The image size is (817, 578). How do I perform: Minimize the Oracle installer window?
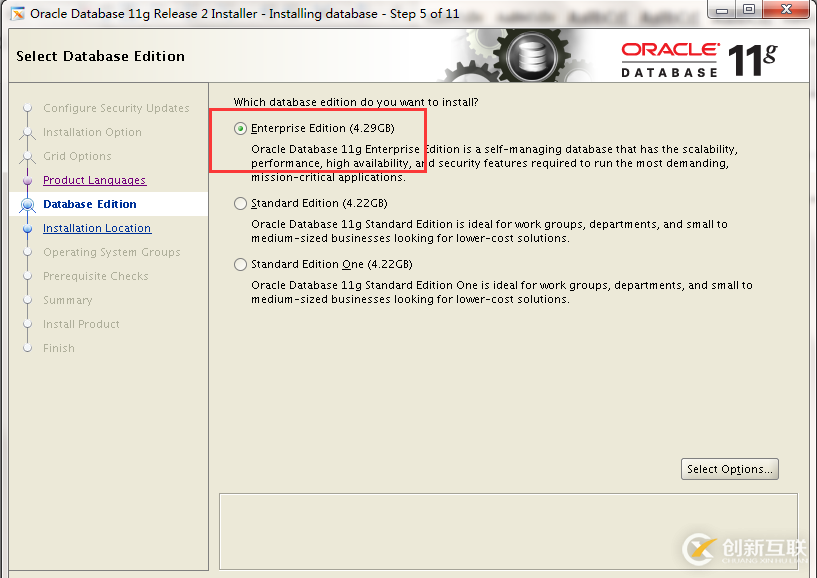coord(722,10)
